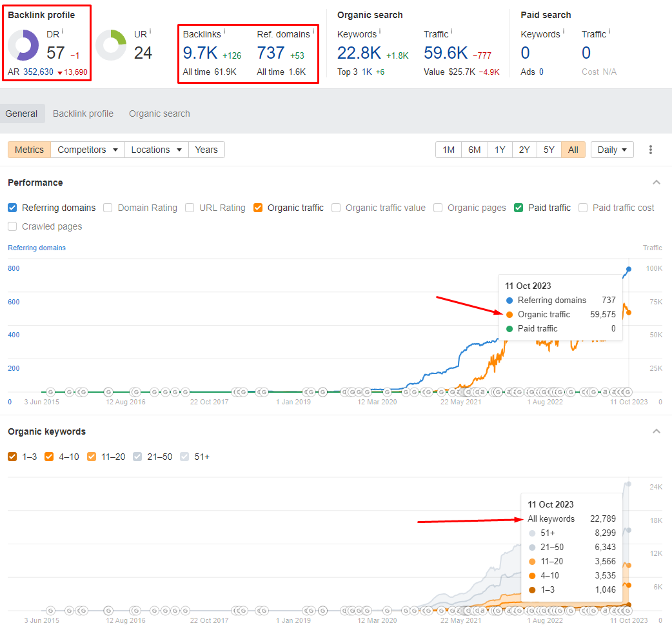Click the paid Traffic 0 value
Image resolution: width=672 pixels, height=632 pixels.
586,53
